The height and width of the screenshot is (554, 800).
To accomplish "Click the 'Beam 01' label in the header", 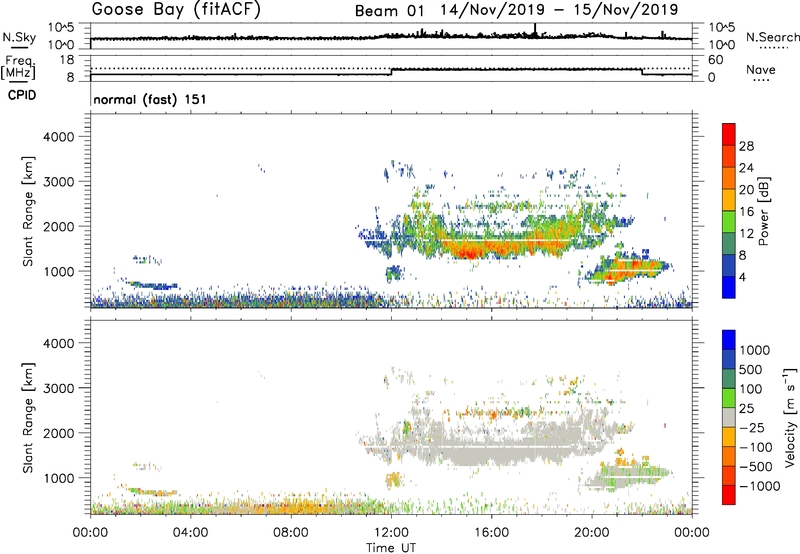I will pos(389,11).
